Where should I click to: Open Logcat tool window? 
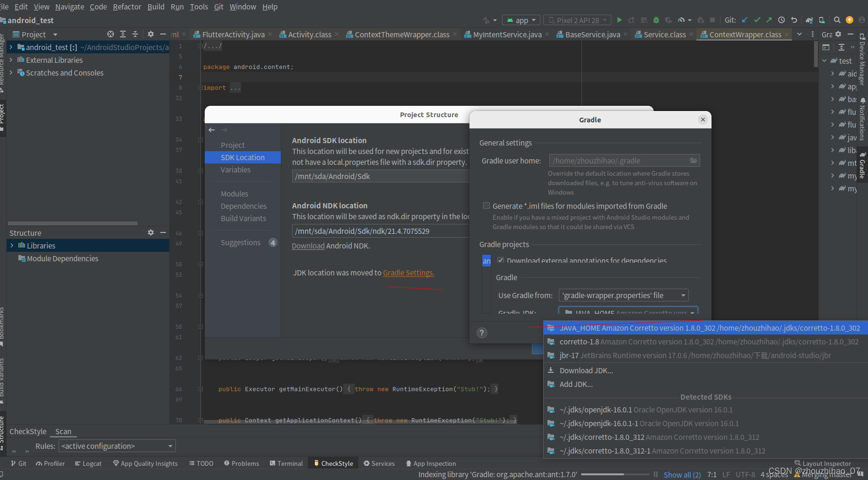[x=88, y=463]
